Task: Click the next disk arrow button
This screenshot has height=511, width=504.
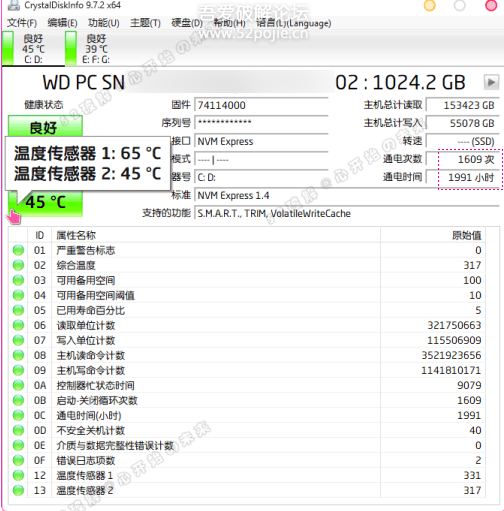Action: pyautogui.click(x=491, y=82)
